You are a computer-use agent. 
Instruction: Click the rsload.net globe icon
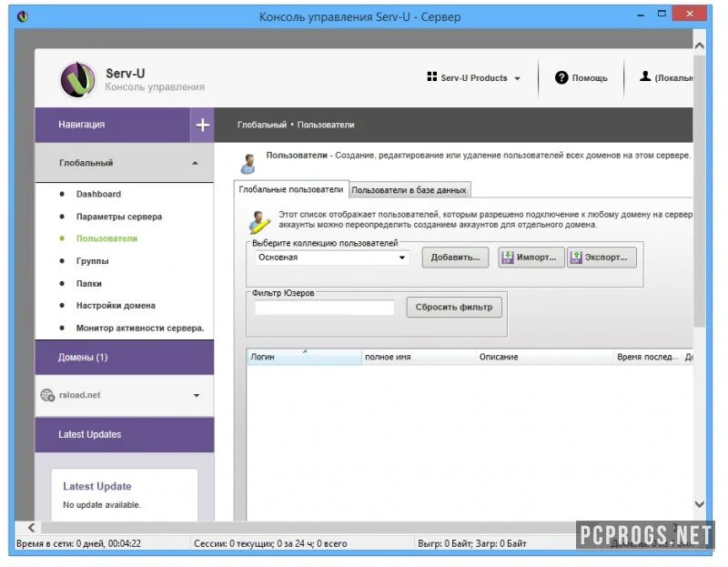(47, 395)
